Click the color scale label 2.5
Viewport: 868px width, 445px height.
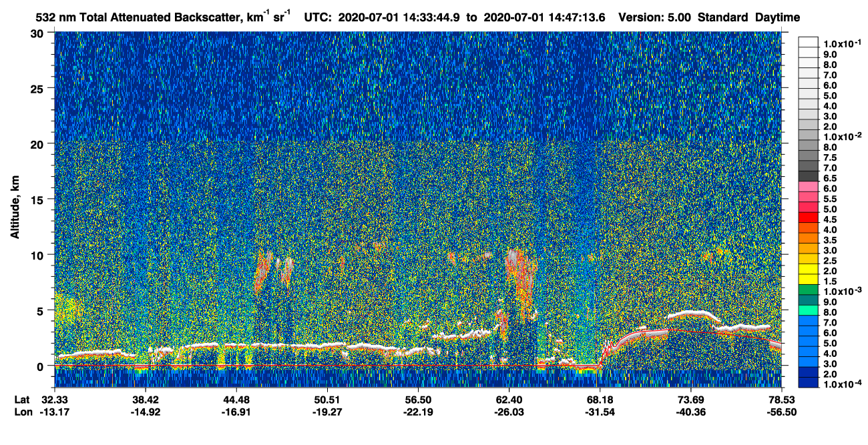(830, 261)
